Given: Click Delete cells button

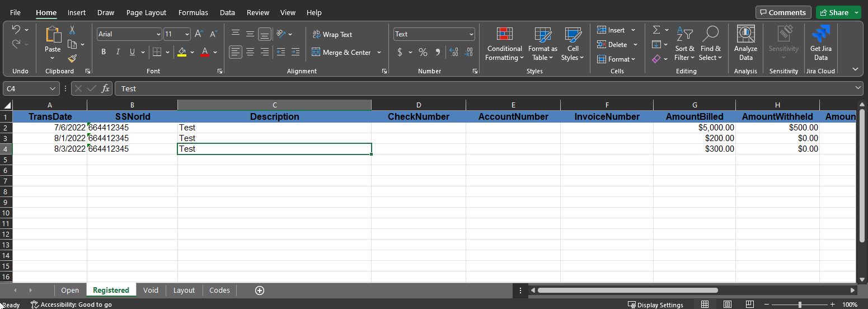Looking at the screenshot, I should (x=612, y=45).
